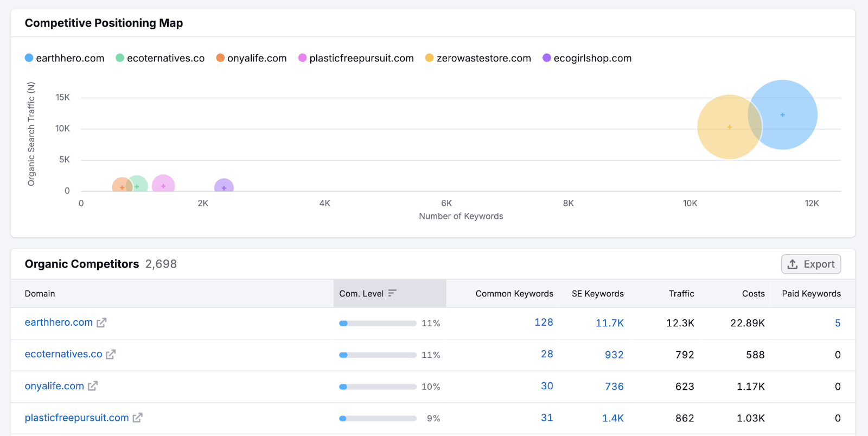Toggle zerowastestore.com legend series
This screenshot has width=868, height=436.
(478, 58)
